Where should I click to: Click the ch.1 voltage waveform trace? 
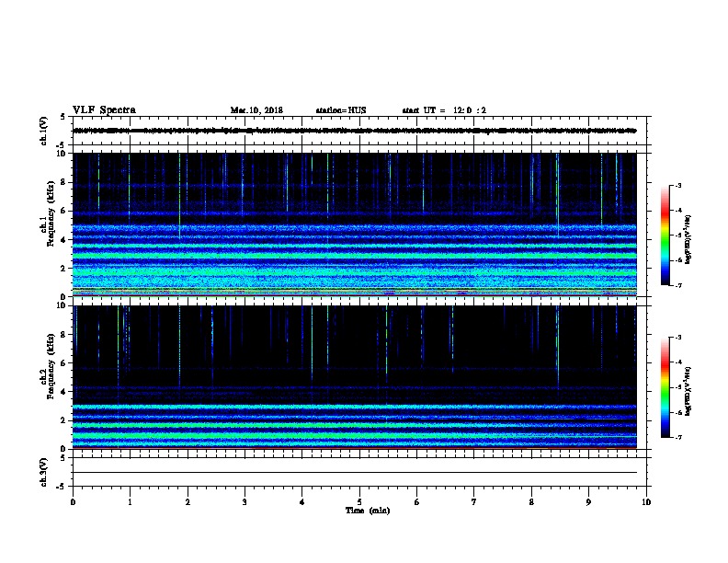355,131
